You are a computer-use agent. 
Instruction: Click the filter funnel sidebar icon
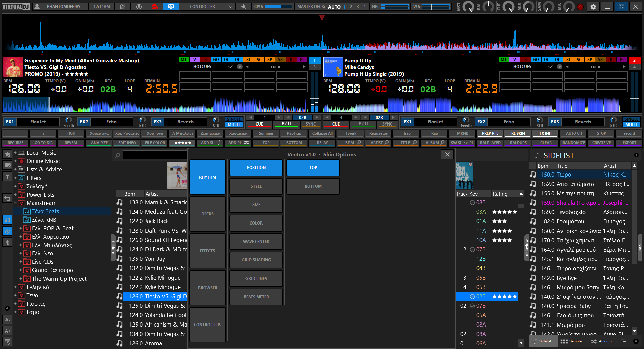[x=7, y=177]
